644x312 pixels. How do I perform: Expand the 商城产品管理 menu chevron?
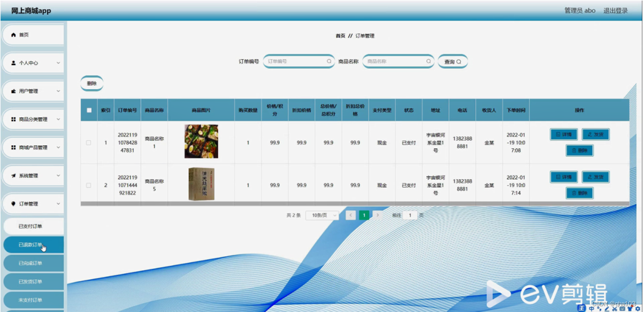58,147
